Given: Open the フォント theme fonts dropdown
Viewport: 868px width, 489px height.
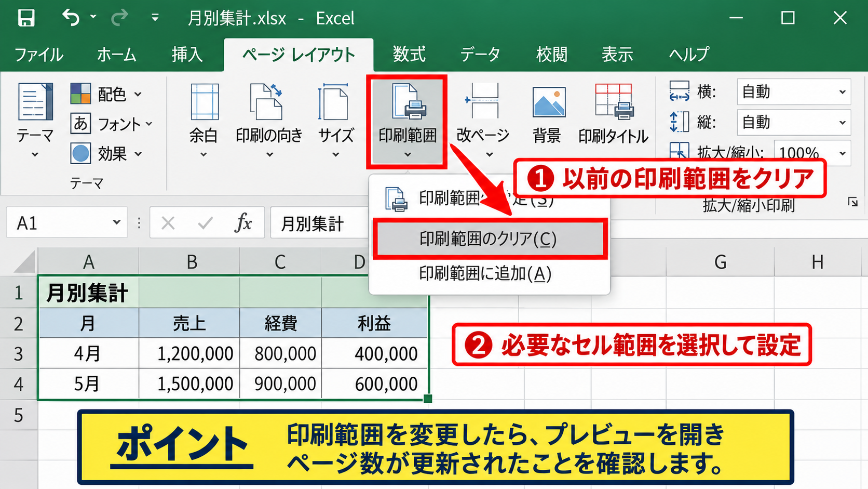Looking at the screenshot, I should click(112, 124).
